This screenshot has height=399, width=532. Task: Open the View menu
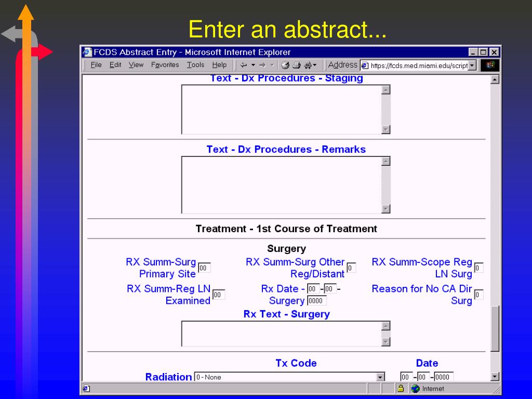tap(136, 65)
